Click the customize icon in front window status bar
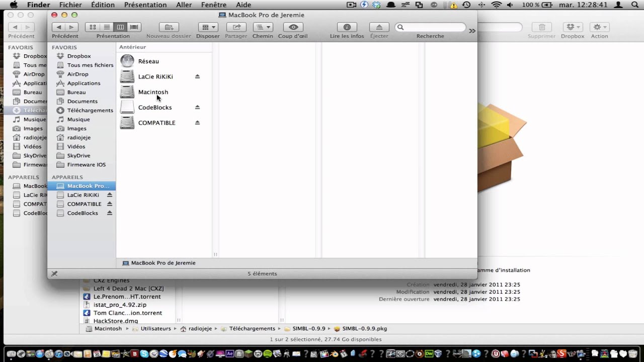The height and width of the screenshot is (362, 644). pyautogui.click(x=54, y=274)
